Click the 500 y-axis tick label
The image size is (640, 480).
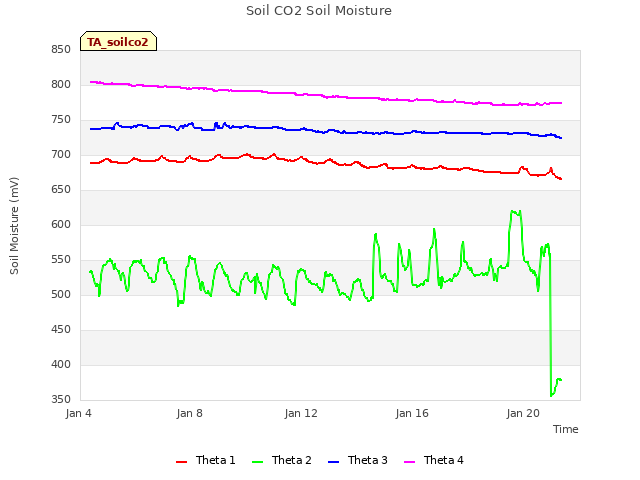tap(61, 294)
